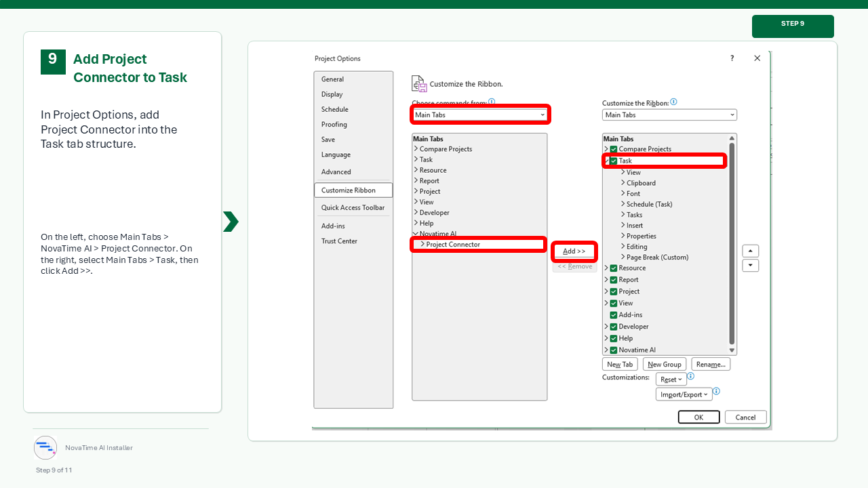868x488 pixels.
Task: Toggle the Compare Projects checkbox in the ribbon list
Action: (x=614, y=149)
